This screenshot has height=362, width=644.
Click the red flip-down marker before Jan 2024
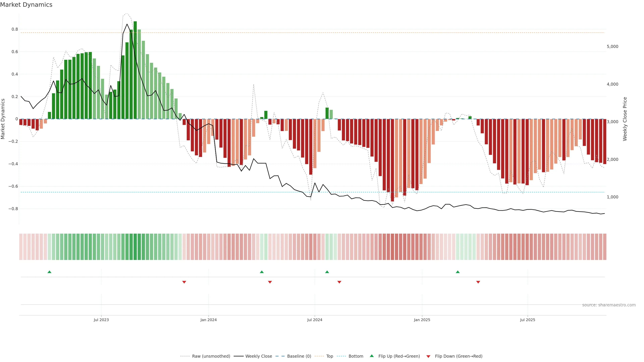click(x=184, y=282)
